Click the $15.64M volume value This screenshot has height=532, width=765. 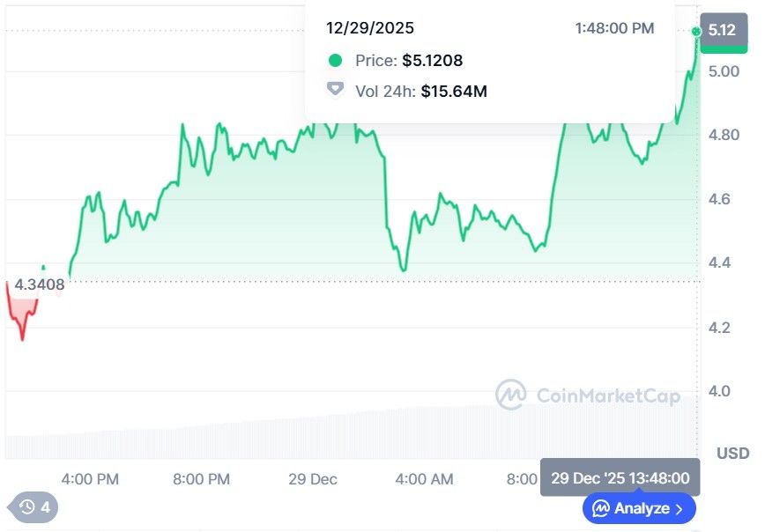coord(454,91)
